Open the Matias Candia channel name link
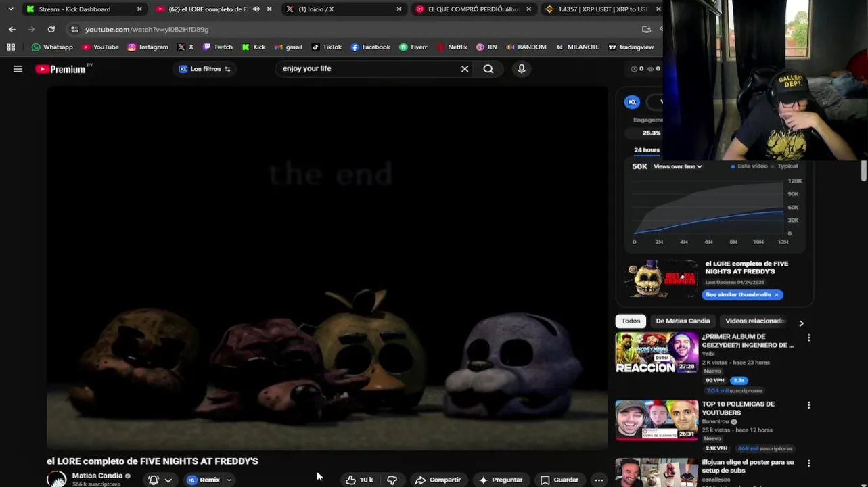The width and height of the screenshot is (868, 487). 97,476
